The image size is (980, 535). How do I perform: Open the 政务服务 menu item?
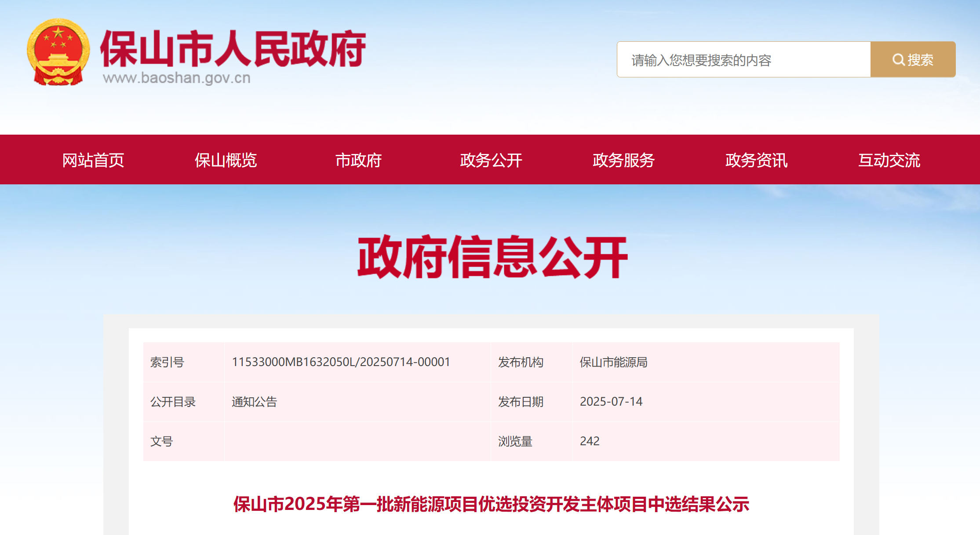[x=624, y=160]
